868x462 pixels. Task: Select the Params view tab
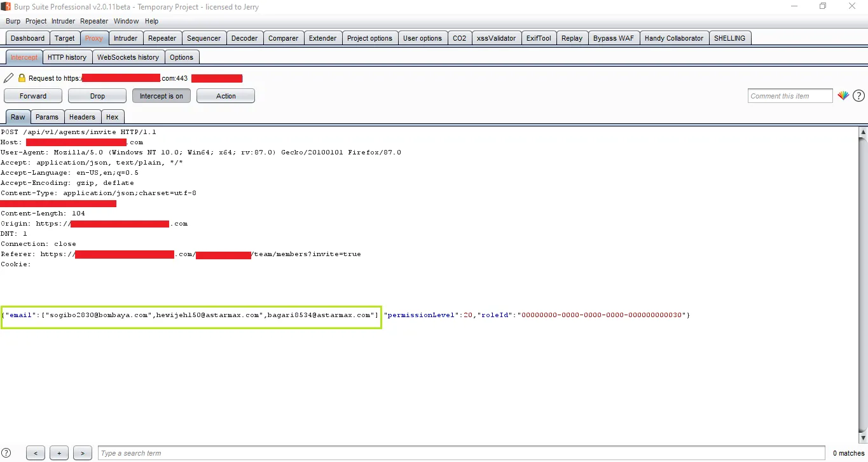(47, 117)
